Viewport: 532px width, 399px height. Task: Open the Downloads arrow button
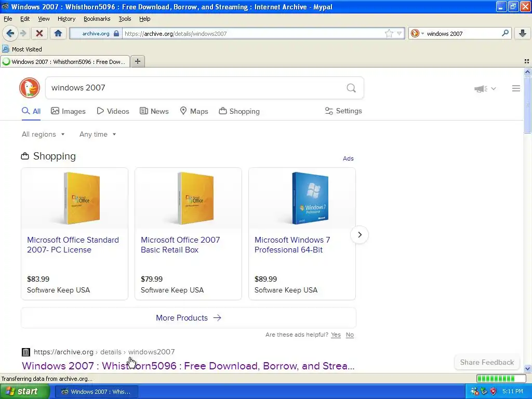pyautogui.click(x=523, y=33)
